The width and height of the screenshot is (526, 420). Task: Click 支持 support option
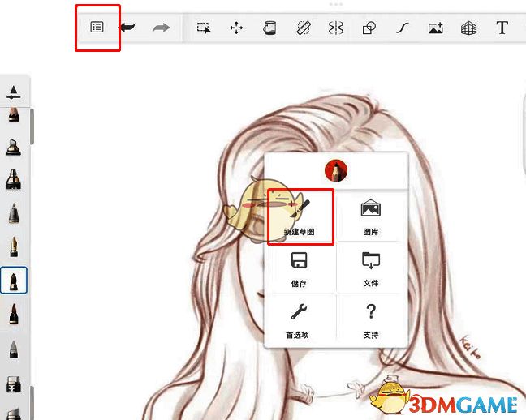click(371, 320)
